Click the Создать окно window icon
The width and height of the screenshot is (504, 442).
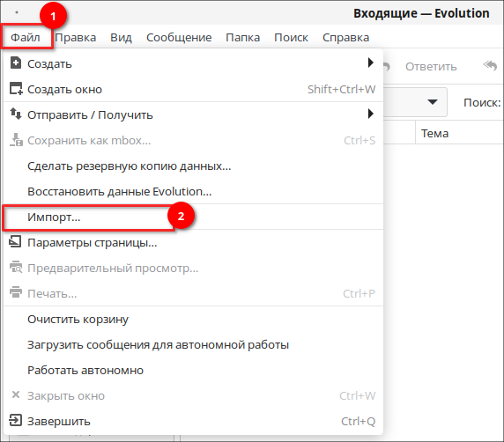click(x=16, y=89)
